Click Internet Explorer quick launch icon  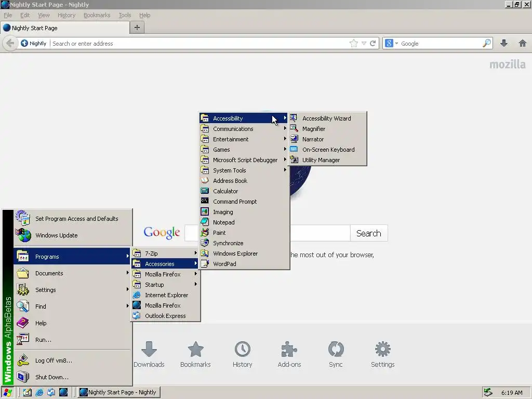click(39, 392)
